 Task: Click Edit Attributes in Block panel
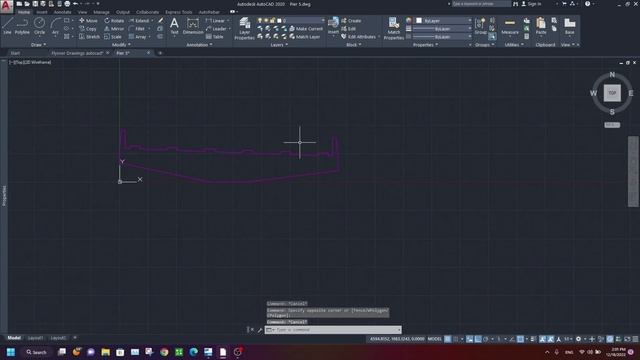(358, 37)
